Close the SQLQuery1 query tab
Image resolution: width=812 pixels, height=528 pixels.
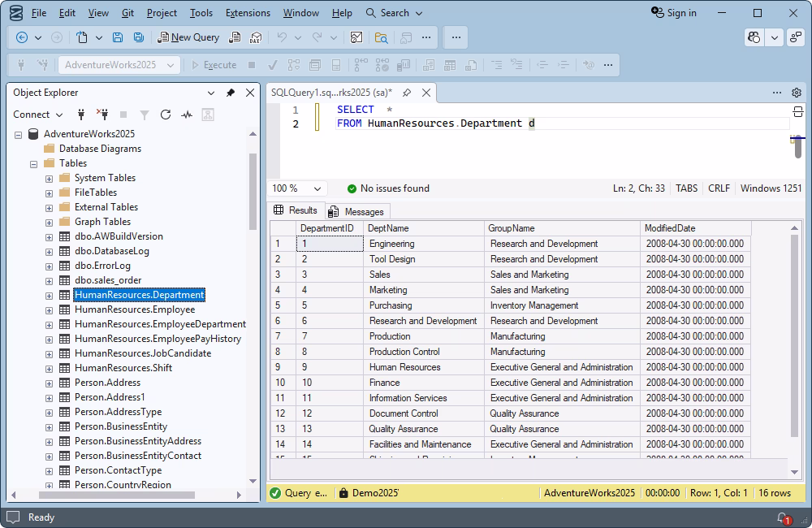click(x=426, y=93)
